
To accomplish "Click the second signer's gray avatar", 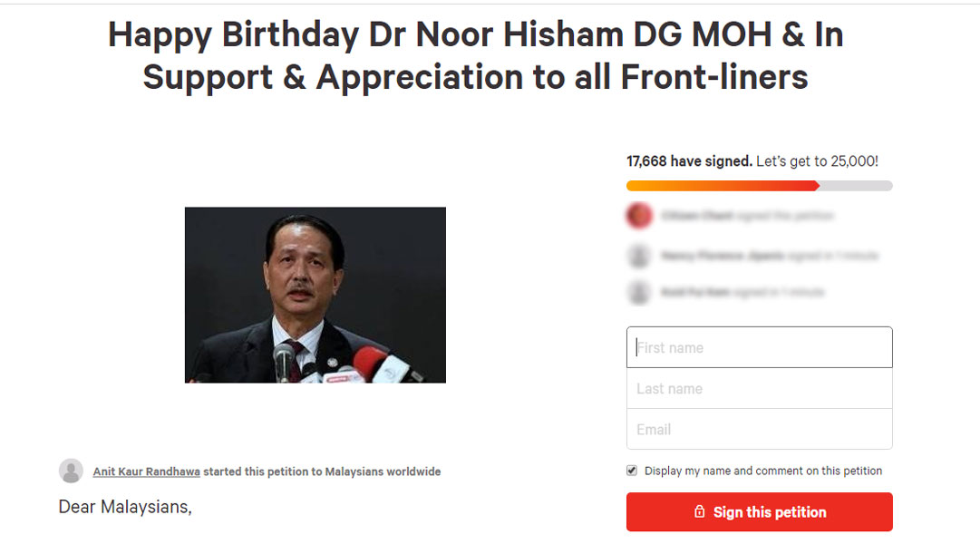I will (639, 256).
